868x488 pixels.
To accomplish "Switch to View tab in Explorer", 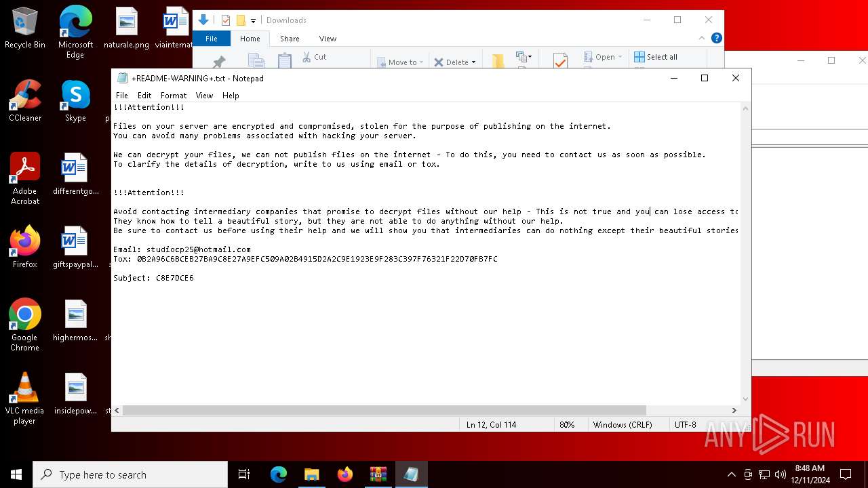I will 328,39.
